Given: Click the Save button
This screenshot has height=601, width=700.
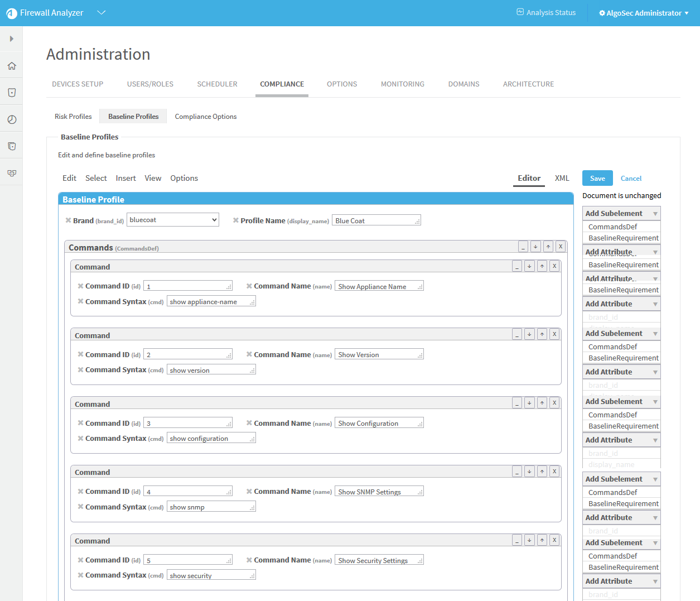Looking at the screenshot, I should tap(597, 179).
